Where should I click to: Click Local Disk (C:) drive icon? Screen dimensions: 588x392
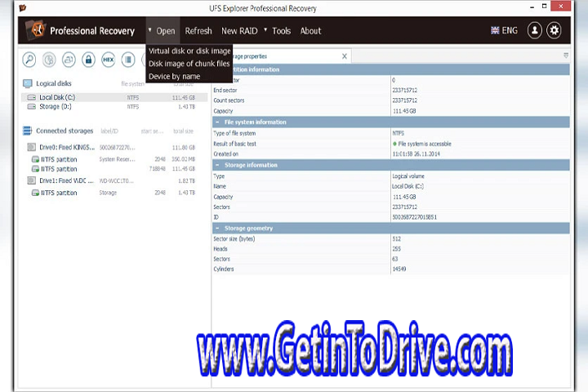tap(32, 97)
